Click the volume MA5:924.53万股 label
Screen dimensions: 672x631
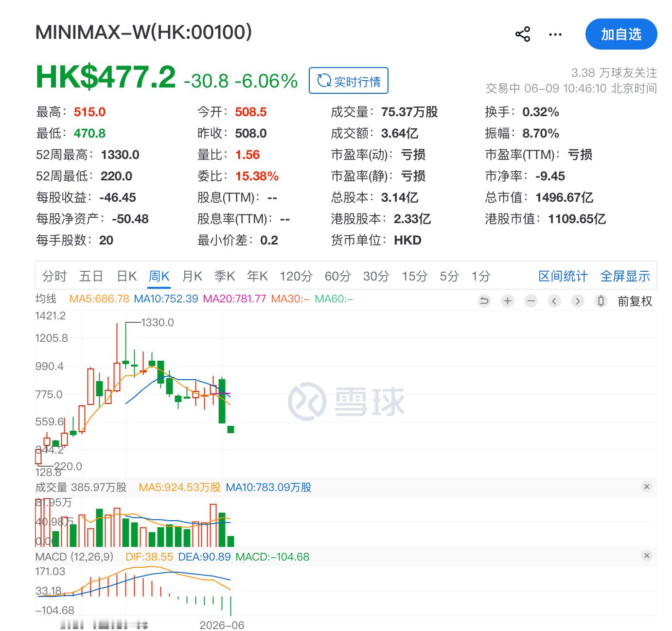pos(179,487)
